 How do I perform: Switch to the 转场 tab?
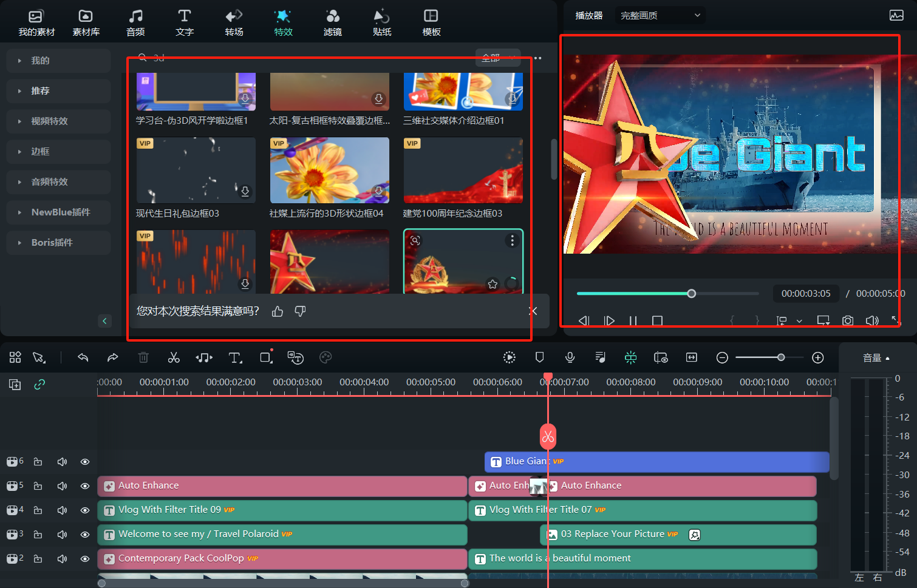click(234, 22)
